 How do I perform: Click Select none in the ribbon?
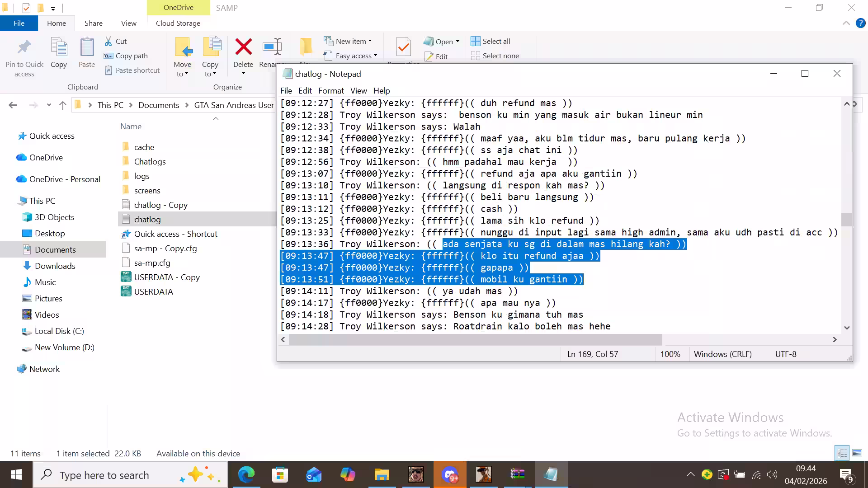495,56
